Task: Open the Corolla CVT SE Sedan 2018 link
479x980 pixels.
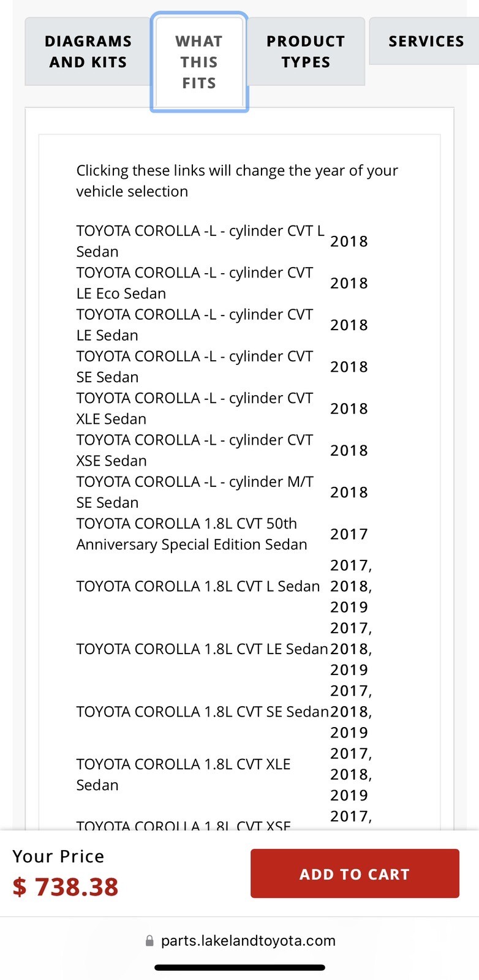Action: pos(194,366)
